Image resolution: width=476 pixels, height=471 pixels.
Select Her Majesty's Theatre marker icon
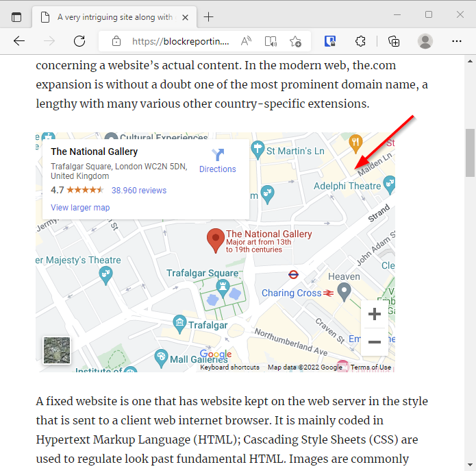[x=105, y=275]
